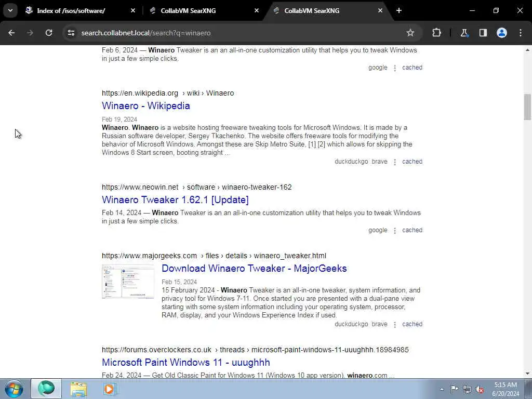532x399 pixels.
Task: Bookmark this page with the star icon
Action: 410,33
